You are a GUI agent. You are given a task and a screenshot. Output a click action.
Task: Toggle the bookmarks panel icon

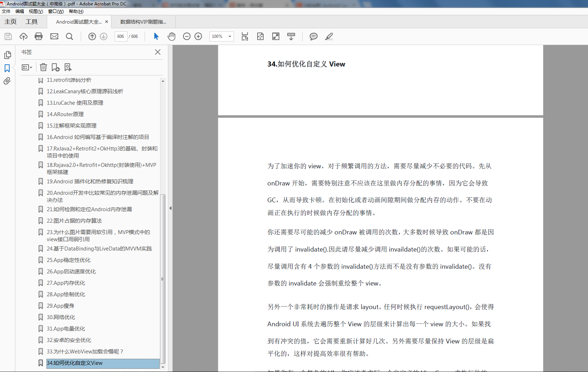pos(7,68)
